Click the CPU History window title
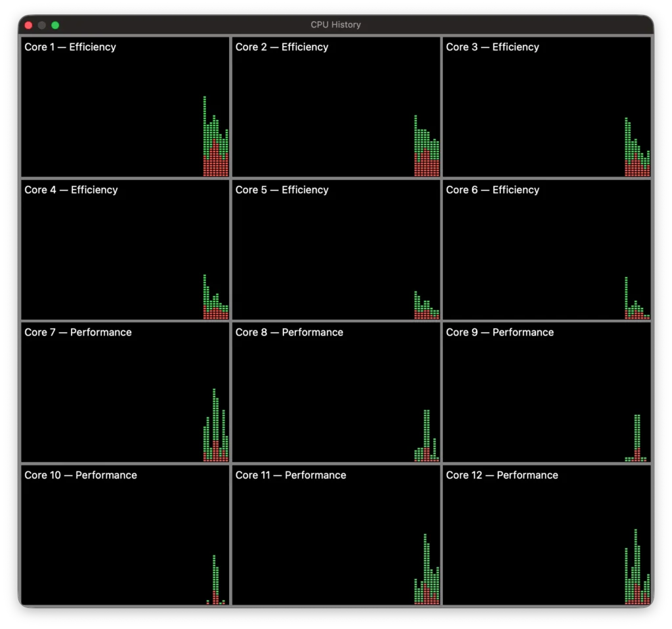The height and width of the screenshot is (629, 672). click(x=335, y=25)
